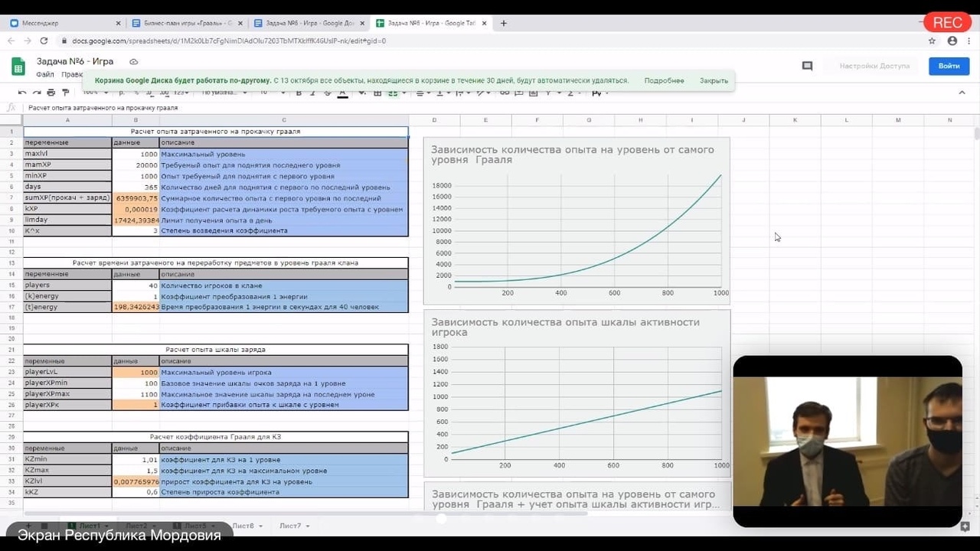Screen dimensions: 980x551
Task: Switch to Бизнес-план игры browser tab
Action: 186,23
